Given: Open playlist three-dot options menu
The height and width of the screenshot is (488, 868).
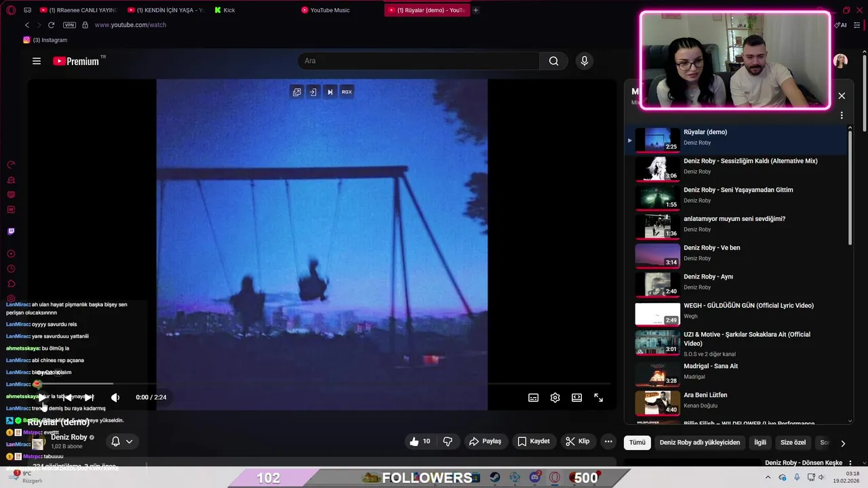Looking at the screenshot, I should click(842, 115).
